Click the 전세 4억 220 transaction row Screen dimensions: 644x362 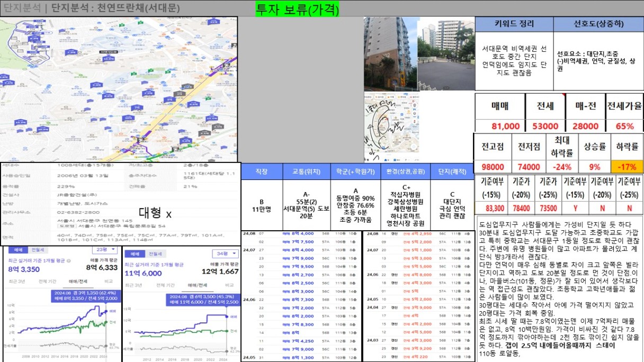[x=418, y=357]
